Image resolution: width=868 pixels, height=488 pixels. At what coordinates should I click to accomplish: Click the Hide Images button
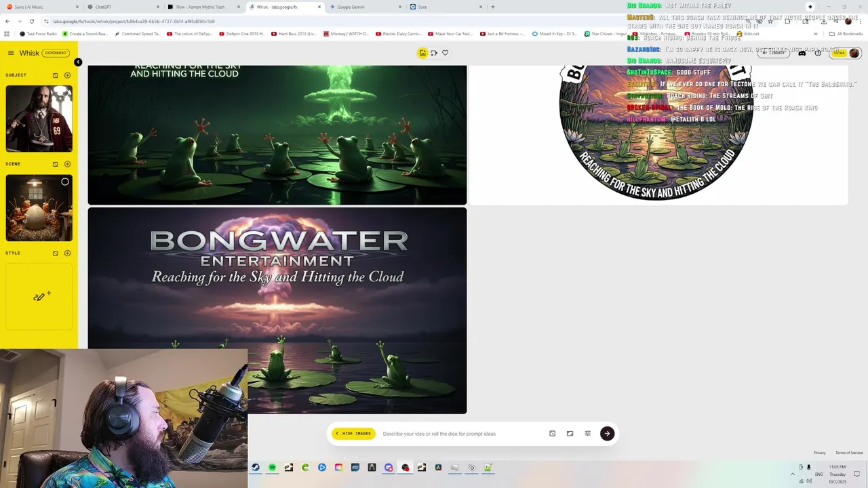[353, 434]
